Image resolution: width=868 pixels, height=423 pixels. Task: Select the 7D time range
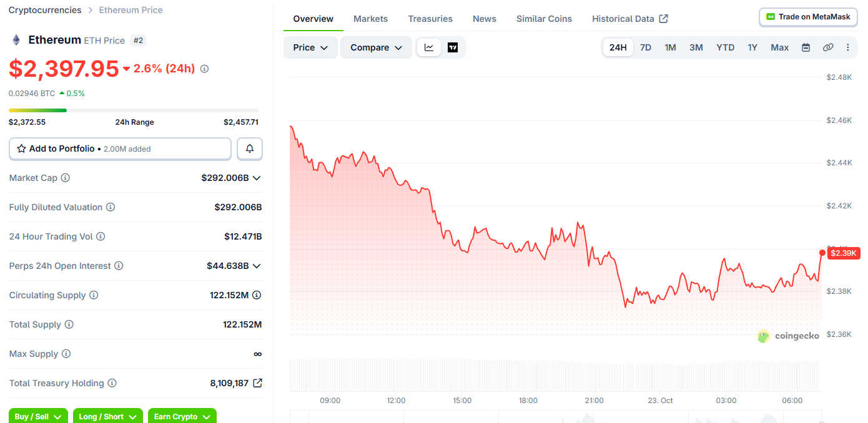[x=646, y=47]
